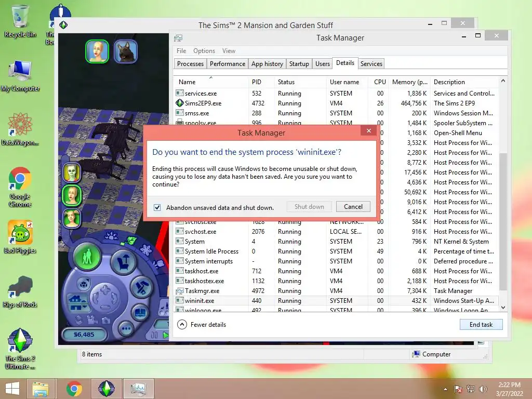Show hidden tray icons arrow
The image size is (532, 399).
pos(445,390)
